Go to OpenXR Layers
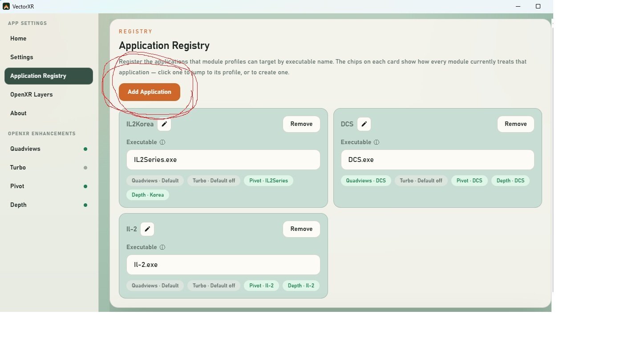The height and width of the screenshot is (339, 644). click(x=49, y=95)
